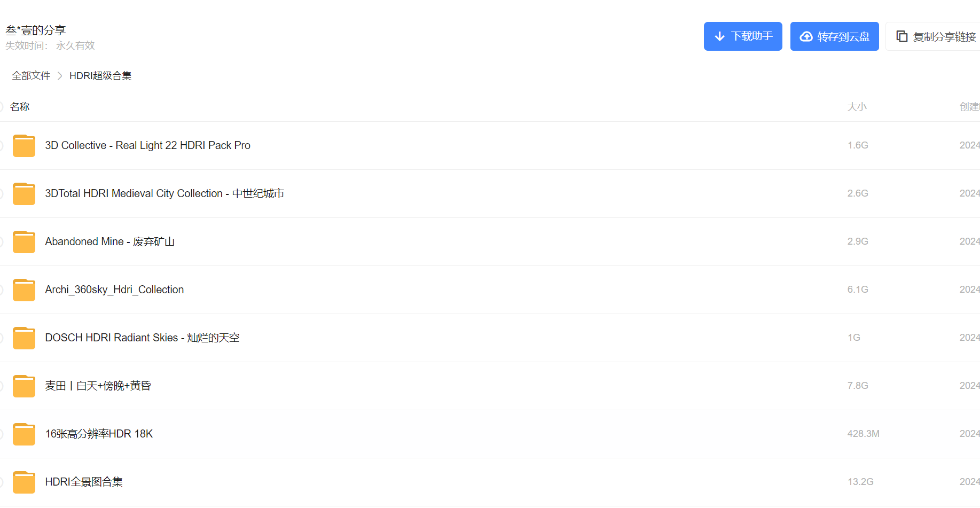Toggle the select-all checkbox beside 名称
This screenshot has width=980, height=508.
coord(1,107)
